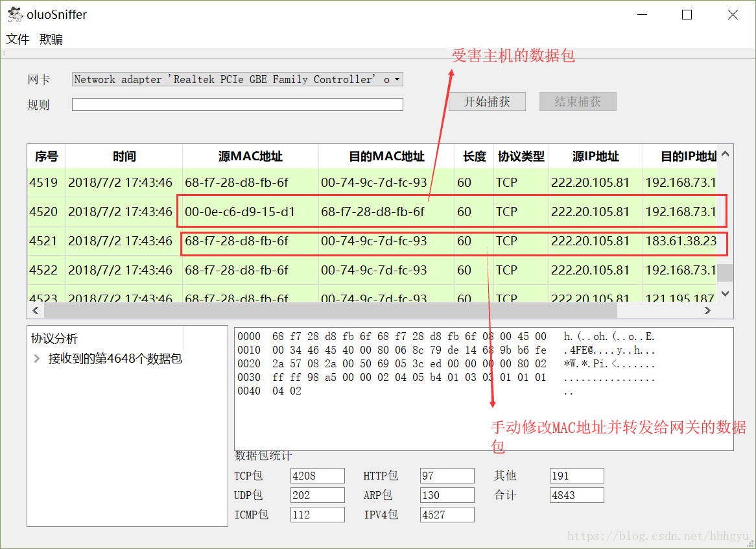Viewport: 756px width, 549px height.
Task: Click the 目的MAC地址 column header
Action: (x=386, y=156)
